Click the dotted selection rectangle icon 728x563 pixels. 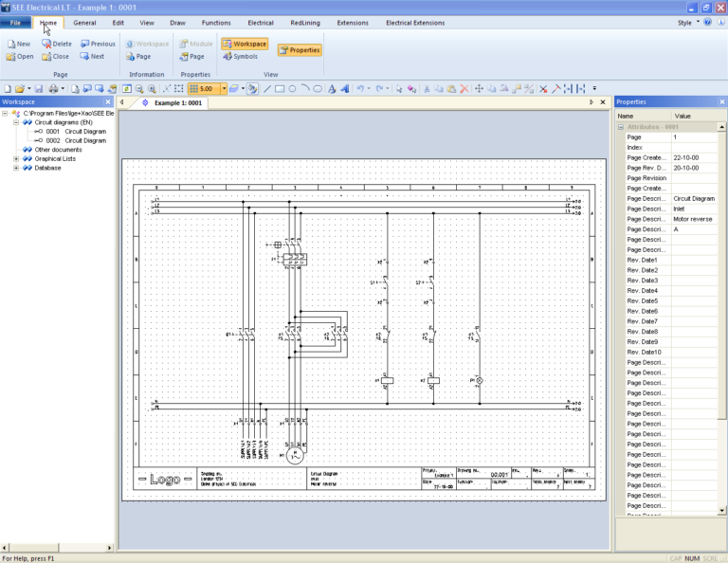tap(179, 89)
